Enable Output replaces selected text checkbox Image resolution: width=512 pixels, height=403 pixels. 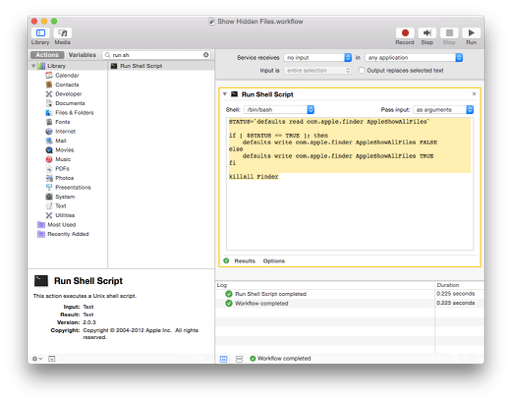coord(361,71)
